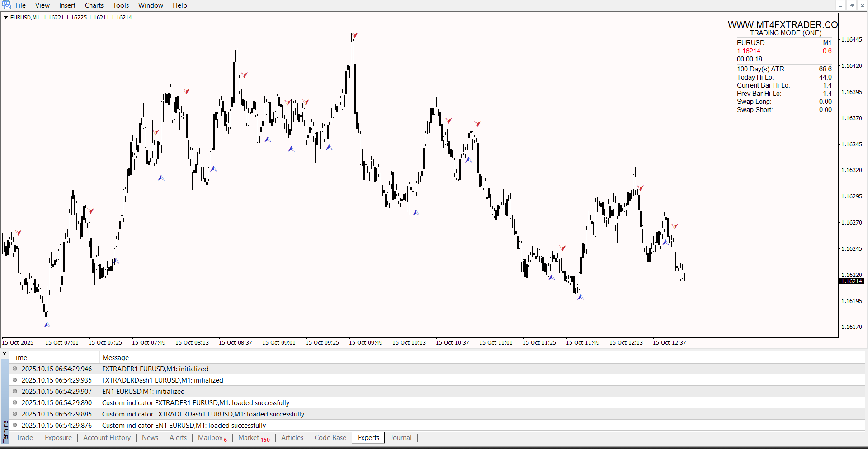The width and height of the screenshot is (868, 449).
Task: Select the FXTRADERDash1 initialized log entry
Action: [163, 380]
